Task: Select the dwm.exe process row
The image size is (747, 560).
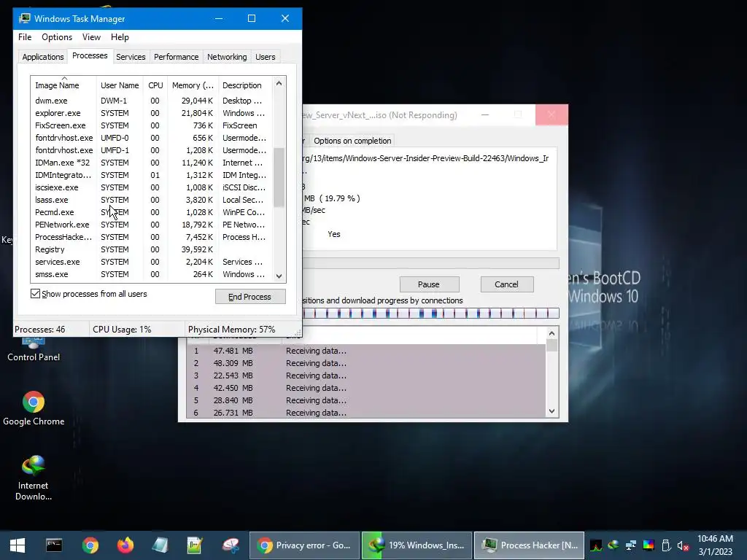Action: tap(152, 101)
